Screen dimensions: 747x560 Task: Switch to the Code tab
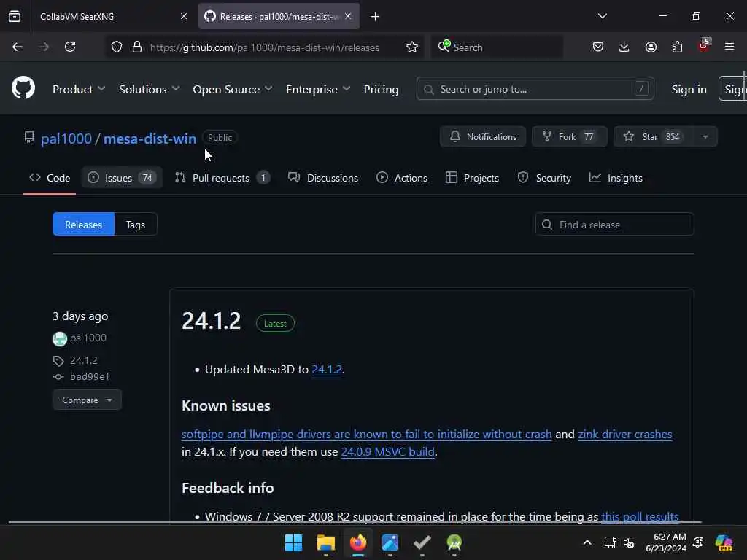click(x=50, y=178)
